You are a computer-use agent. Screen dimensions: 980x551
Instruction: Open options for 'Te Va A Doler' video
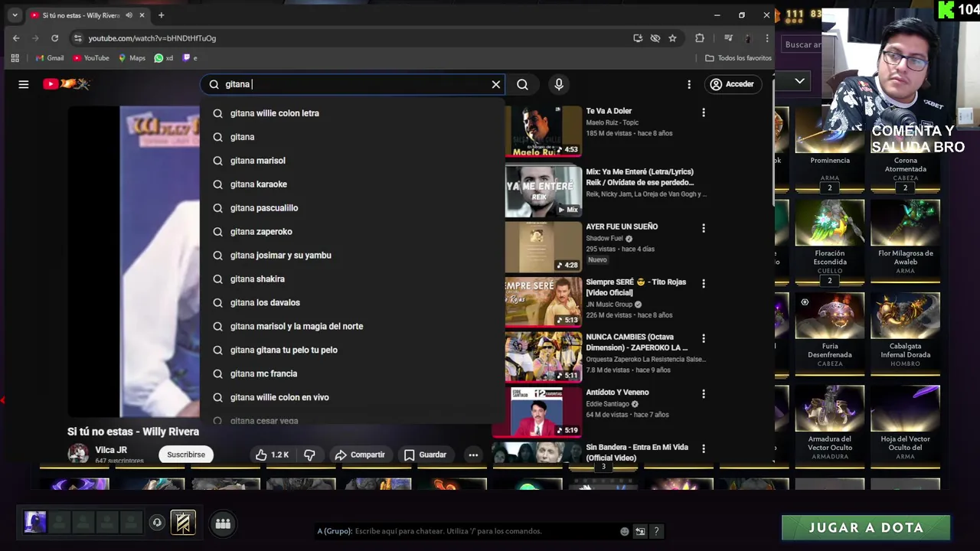704,112
